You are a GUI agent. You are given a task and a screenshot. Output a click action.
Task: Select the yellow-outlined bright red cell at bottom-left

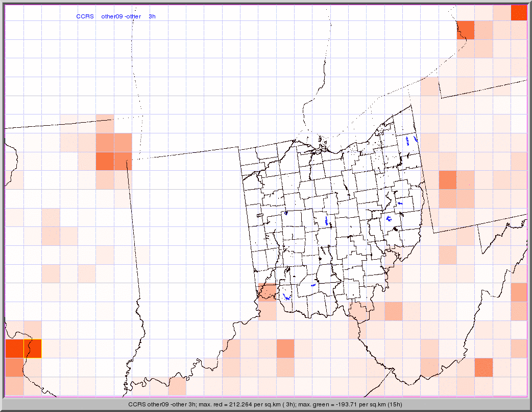33,349
